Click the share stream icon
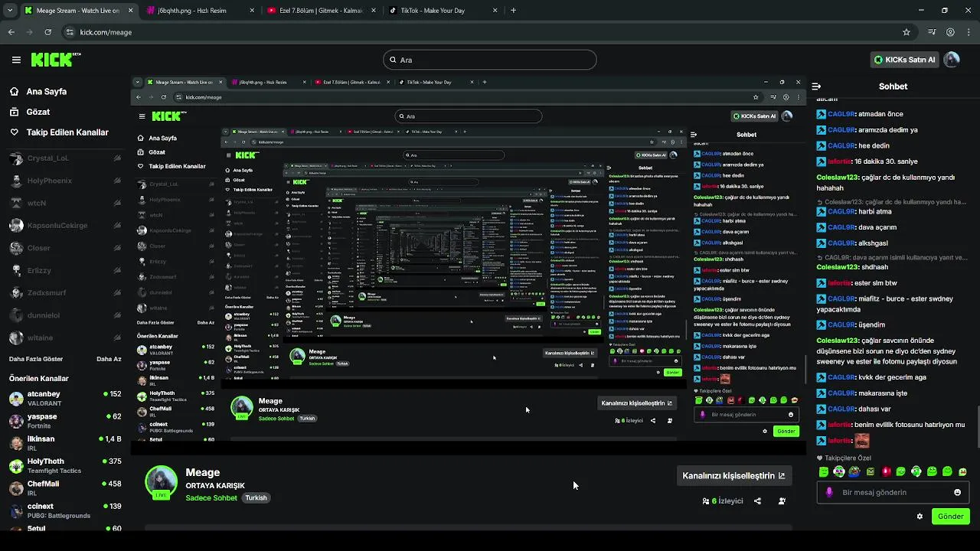 point(757,501)
